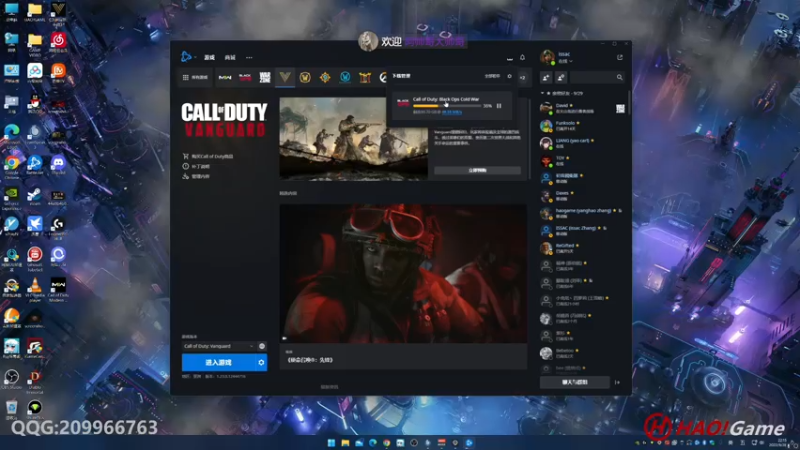Screen dimensions: 800x450
Task: Open friend ISSAC (Issac Zhang)
Action: 583,231
